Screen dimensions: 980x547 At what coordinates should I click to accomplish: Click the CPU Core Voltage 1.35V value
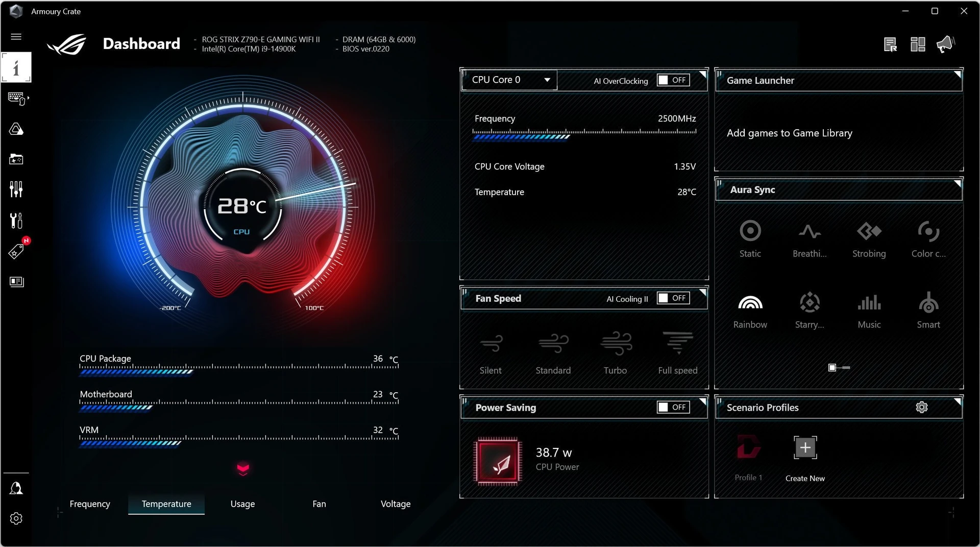pyautogui.click(x=684, y=167)
